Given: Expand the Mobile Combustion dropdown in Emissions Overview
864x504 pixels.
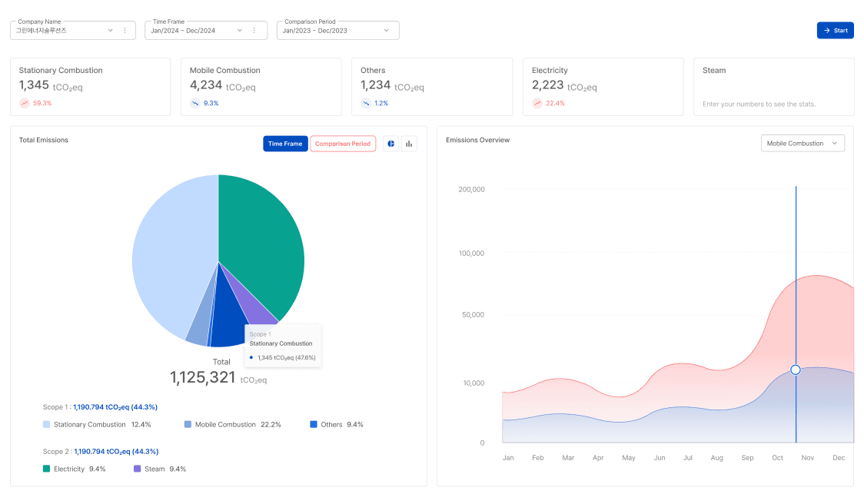Looking at the screenshot, I should pyautogui.click(x=803, y=143).
